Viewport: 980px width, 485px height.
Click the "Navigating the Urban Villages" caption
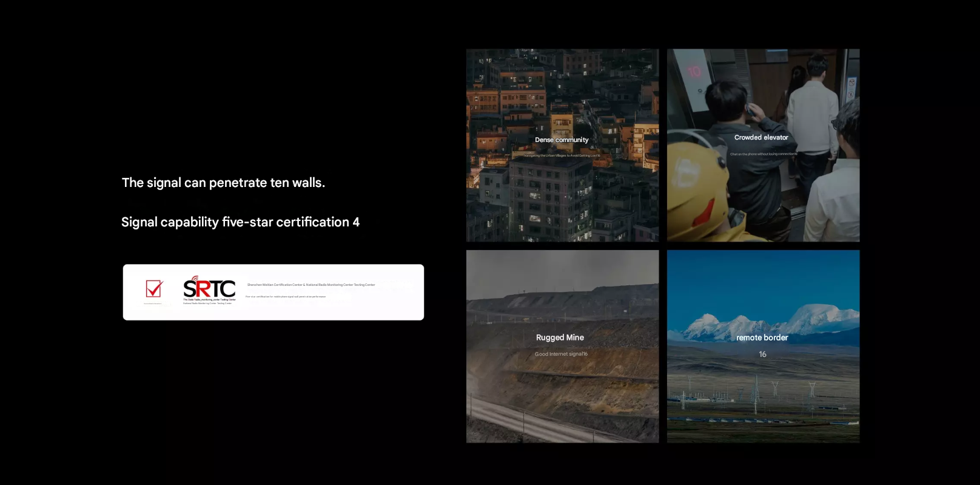coord(562,155)
